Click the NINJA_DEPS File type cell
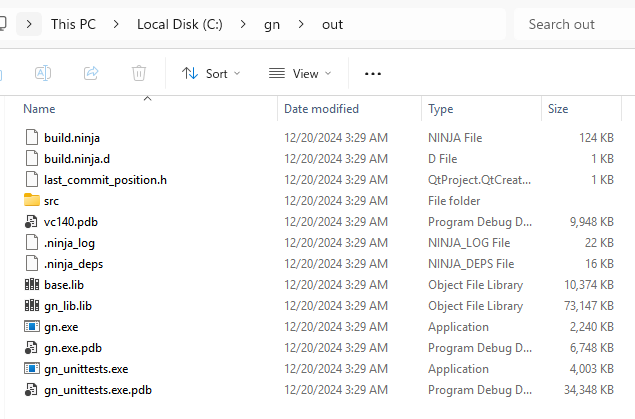Image resolution: width=635 pixels, height=419 pixels. click(x=471, y=264)
